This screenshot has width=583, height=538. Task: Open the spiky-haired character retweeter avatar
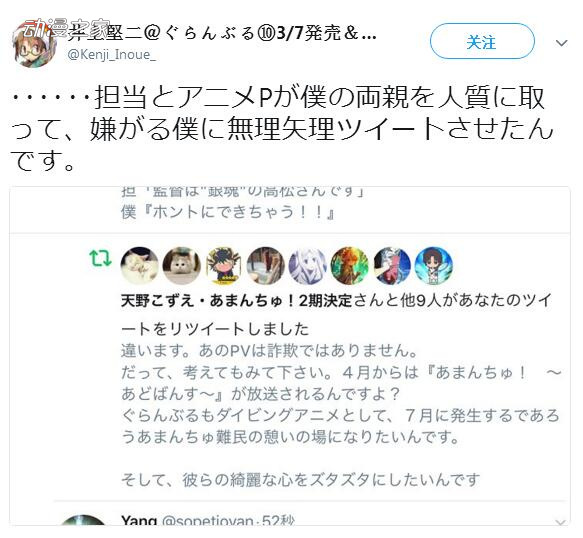click(224, 265)
